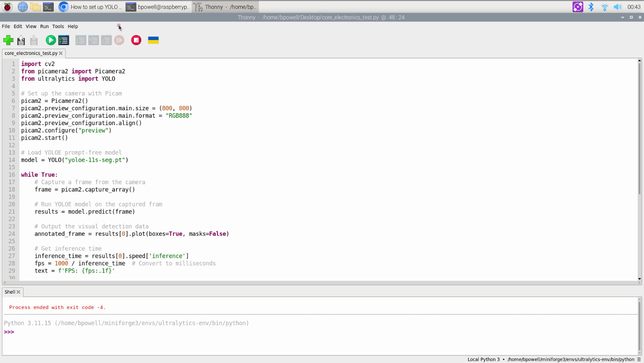Close the core_electronics_test.py editor tab

click(x=61, y=53)
